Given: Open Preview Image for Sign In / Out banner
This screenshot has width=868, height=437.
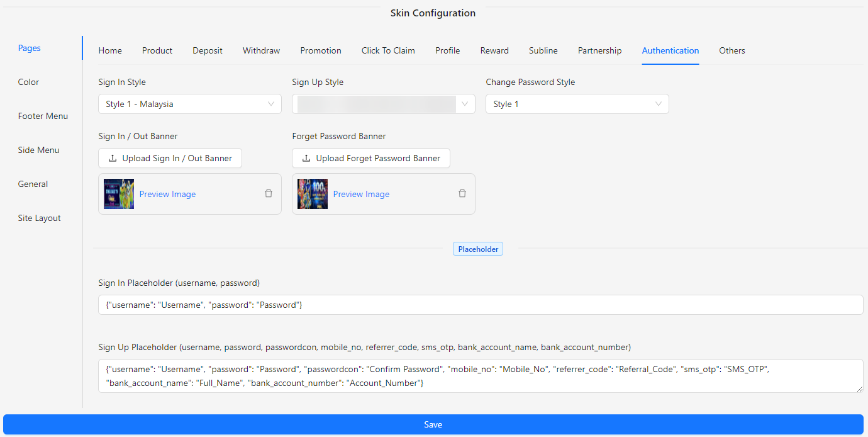Looking at the screenshot, I should pyautogui.click(x=167, y=193).
